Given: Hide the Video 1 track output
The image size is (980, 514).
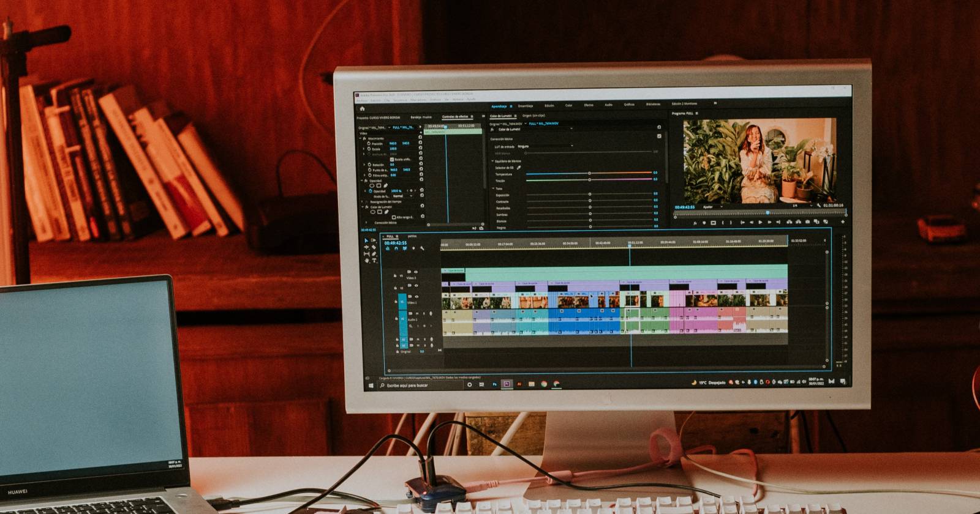Looking at the screenshot, I should [x=416, y=297].
